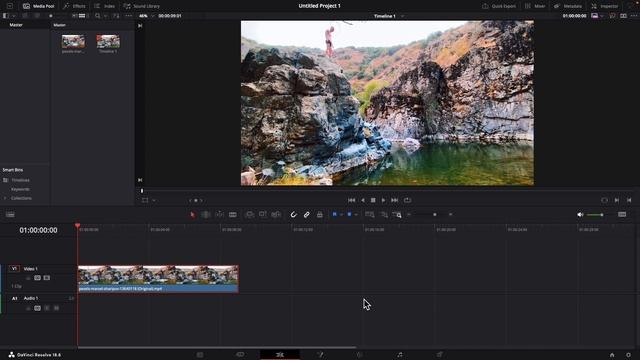The image size is (640, 360).
Task: Open the viewer zoom percentage dropdown
Action: point(153,16)
